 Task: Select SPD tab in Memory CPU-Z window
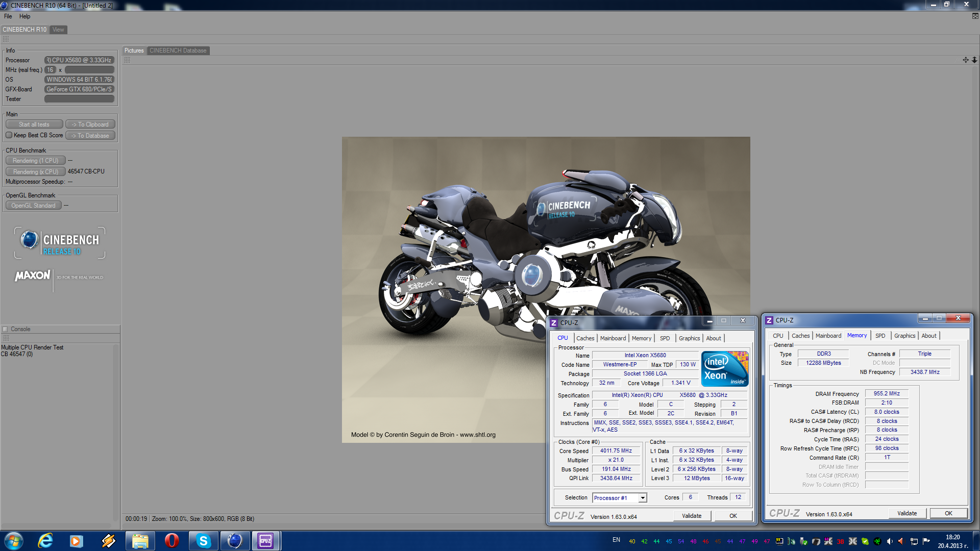pos(880,336)
